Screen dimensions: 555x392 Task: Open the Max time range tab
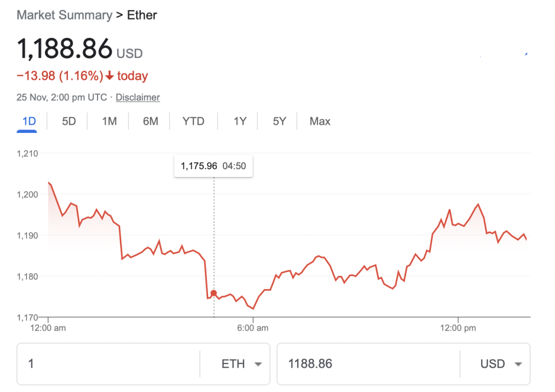pos(320,121)
